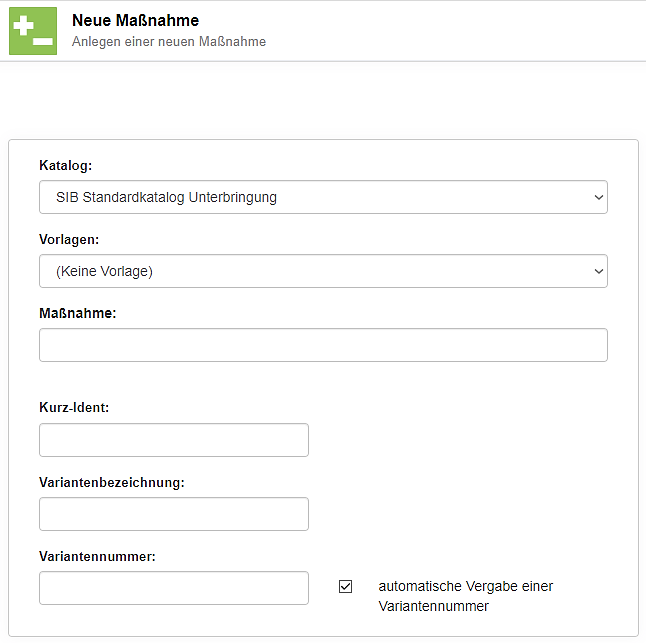Click the 'Variantenbezeichnung:' field label
The height and width of the screenshot is (643, 646).
click(x=112, y=482)
